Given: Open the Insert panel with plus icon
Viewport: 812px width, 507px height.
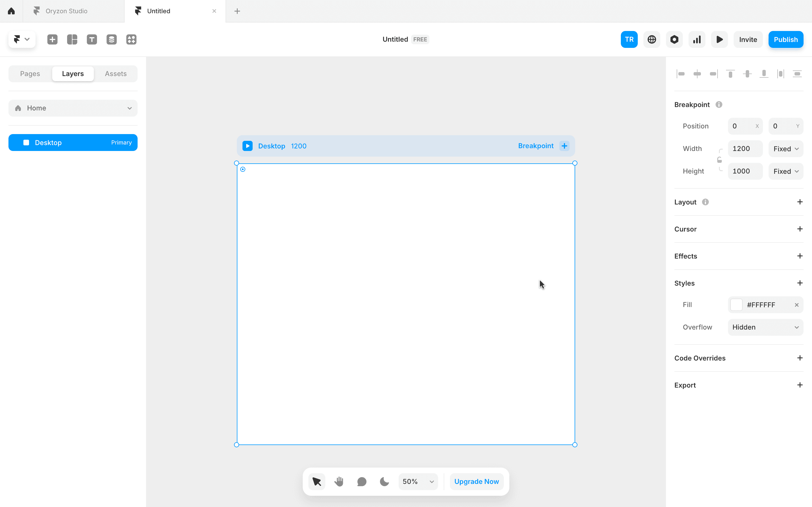Looking at the screenshot, I should point(52,39).
